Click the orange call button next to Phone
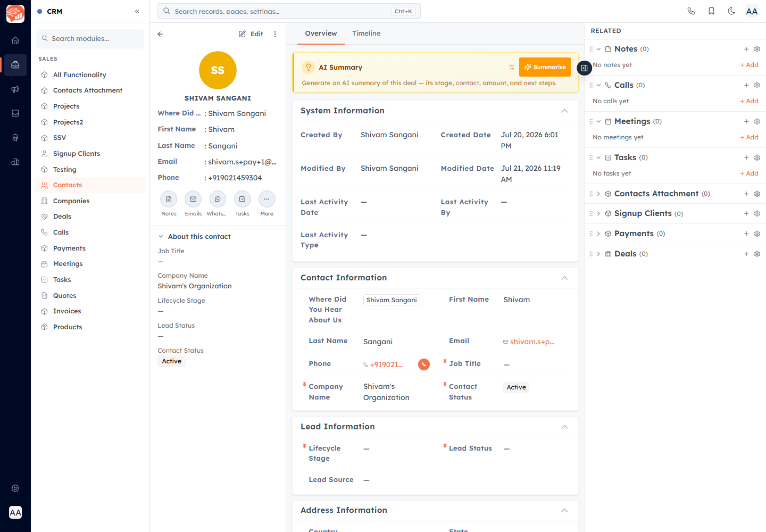This screenshot has width=766, height=532. (x=423, y=364)
